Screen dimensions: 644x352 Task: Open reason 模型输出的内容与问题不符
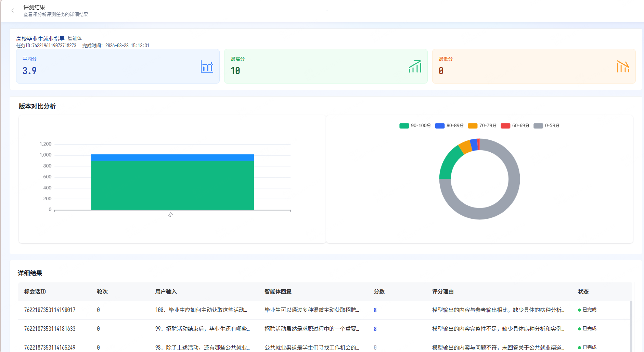click(498, 348)
